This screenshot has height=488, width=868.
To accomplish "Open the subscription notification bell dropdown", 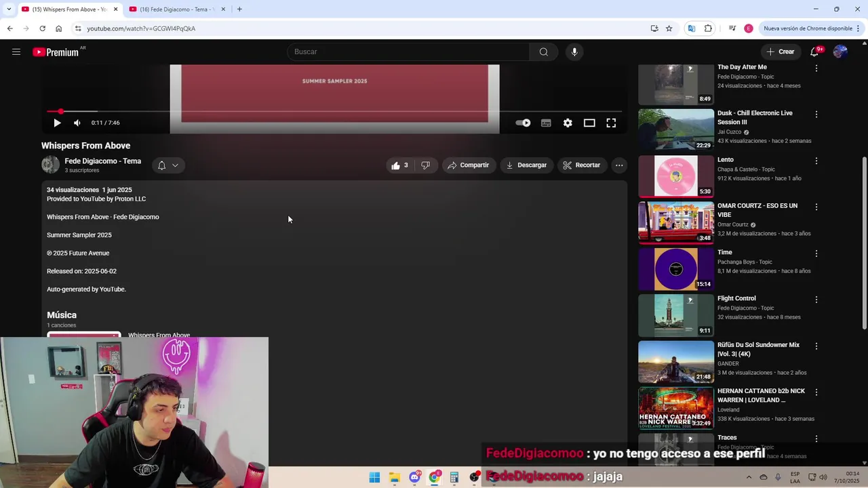I will (168, 165).
